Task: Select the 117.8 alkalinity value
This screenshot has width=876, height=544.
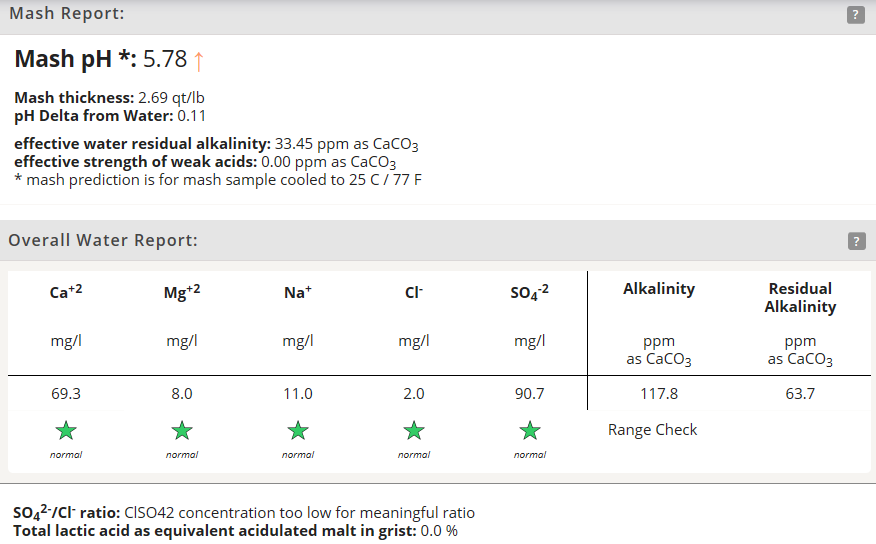Action: tap(659, 394)
